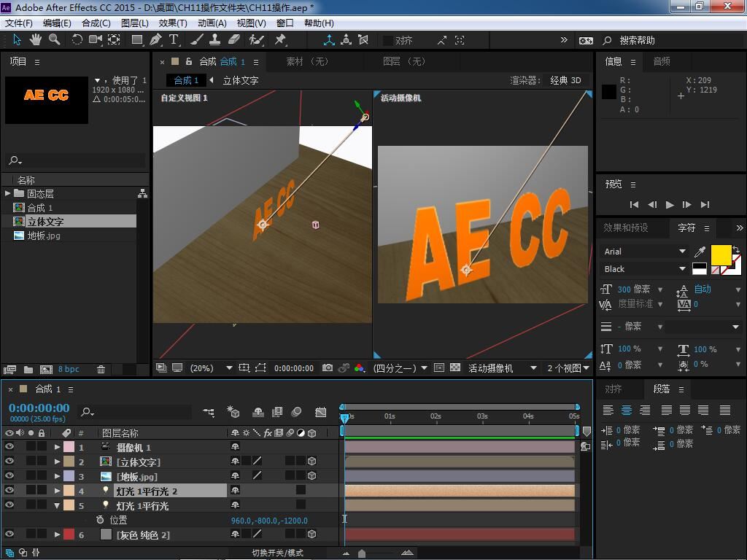The width and height of the screenshot is (747, 560).
Task: Select the Pen tool
Action: point(155,40)
